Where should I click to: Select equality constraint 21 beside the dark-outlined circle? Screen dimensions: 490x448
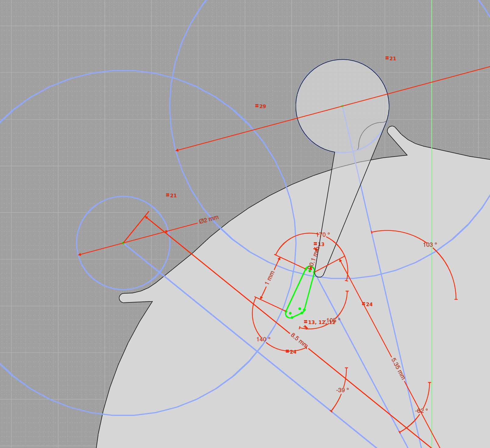[391, 58]
